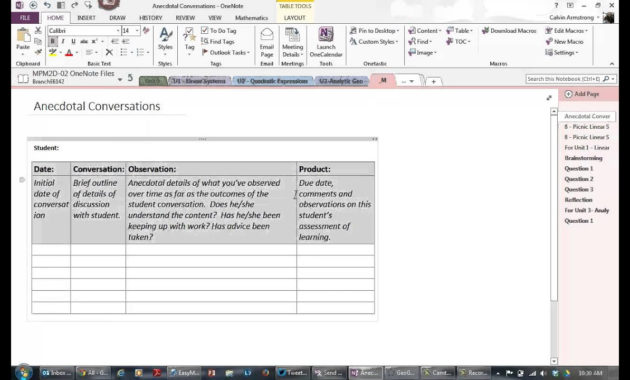Click the Format Painter icon
Image resolution: width=630 pixels, height=380 pixels.
tap(38, 52)
